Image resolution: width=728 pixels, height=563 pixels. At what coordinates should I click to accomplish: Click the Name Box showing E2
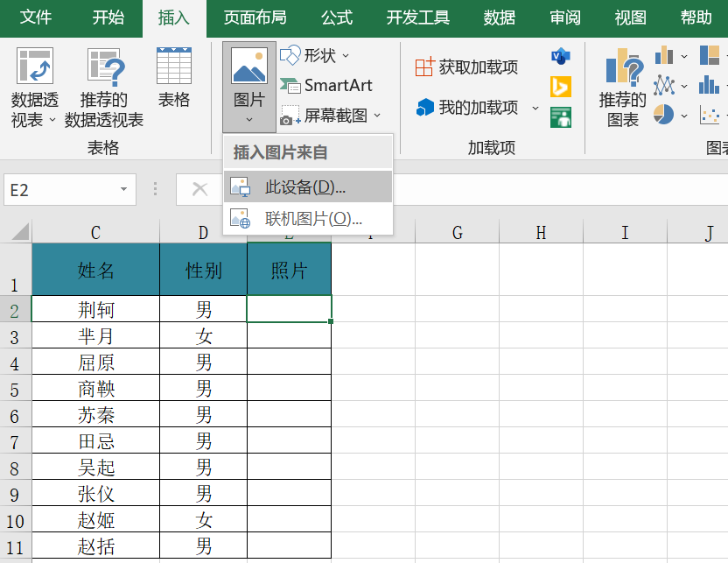click(x=70, y=189)
